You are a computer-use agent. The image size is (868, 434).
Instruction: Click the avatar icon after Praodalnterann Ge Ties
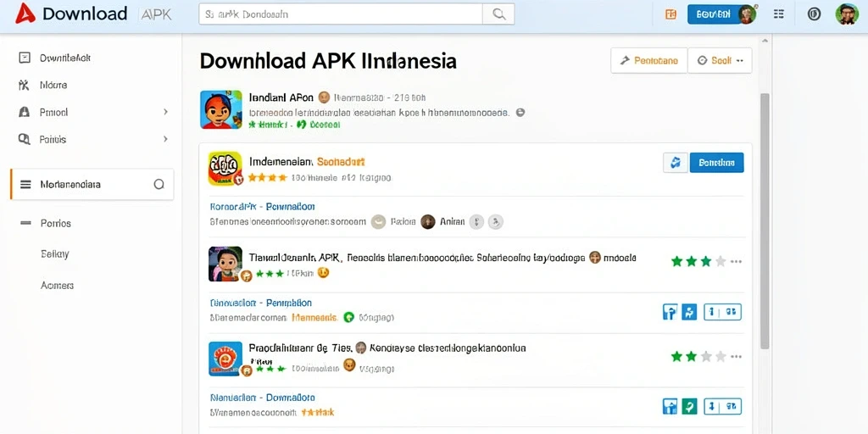[360, 348]
